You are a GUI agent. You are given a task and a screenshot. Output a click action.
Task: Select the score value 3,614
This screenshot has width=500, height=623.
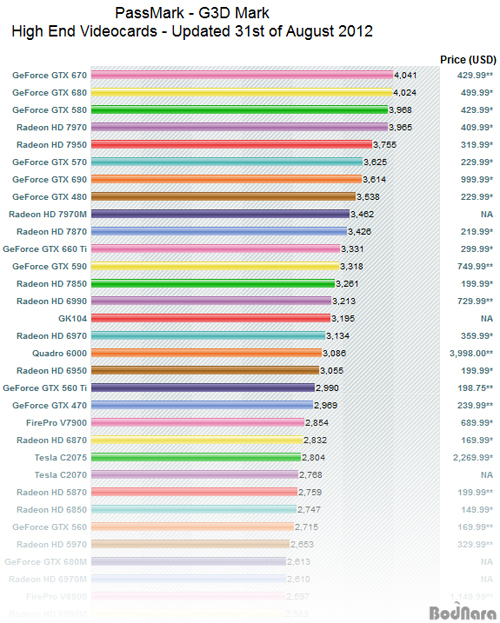click(x=374, y=180)
